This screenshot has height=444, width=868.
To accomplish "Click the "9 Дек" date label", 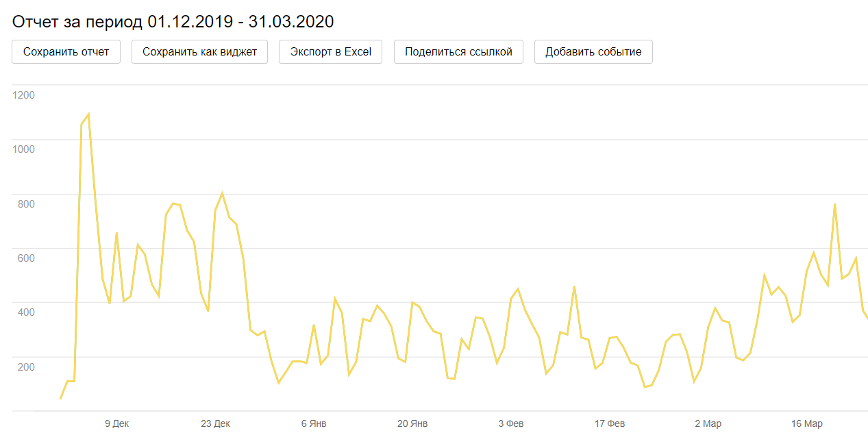I will click(x=116, y=424).
